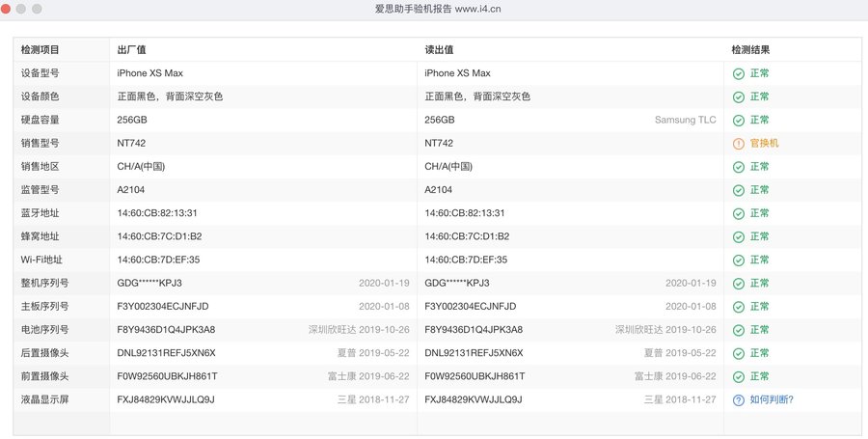The image size is (868, 439).
Task: Select the 电池序列号 row label
Action: point(44,329)
